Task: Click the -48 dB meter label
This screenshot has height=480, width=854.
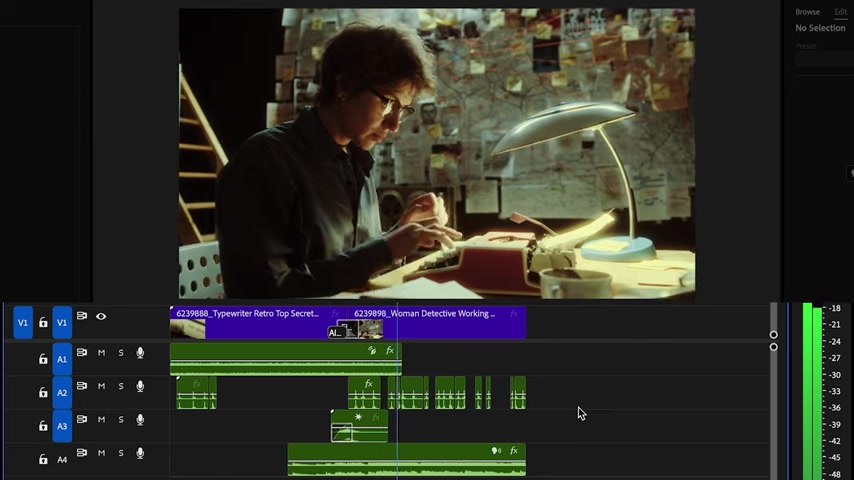Action: [x=834, y=475]
